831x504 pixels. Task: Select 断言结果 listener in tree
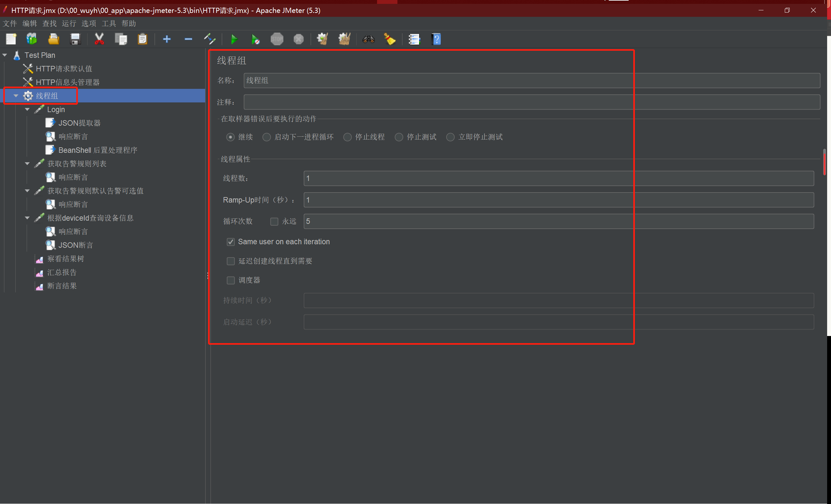[x=62, y=286]
